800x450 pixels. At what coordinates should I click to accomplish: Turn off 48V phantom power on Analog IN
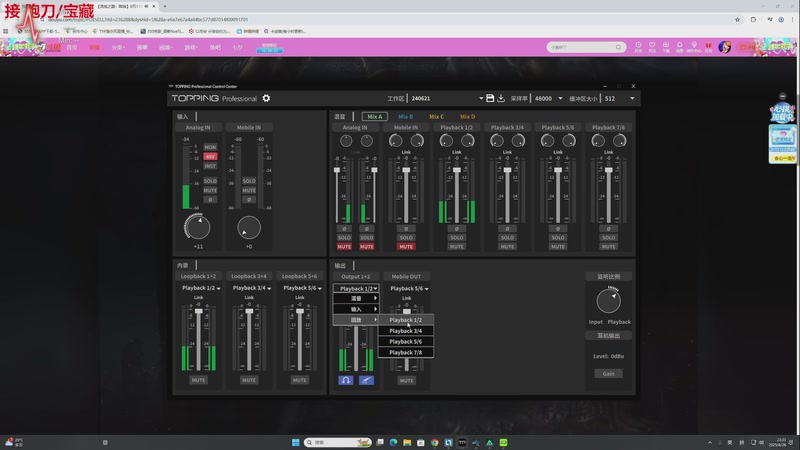(x=210, y=157)
